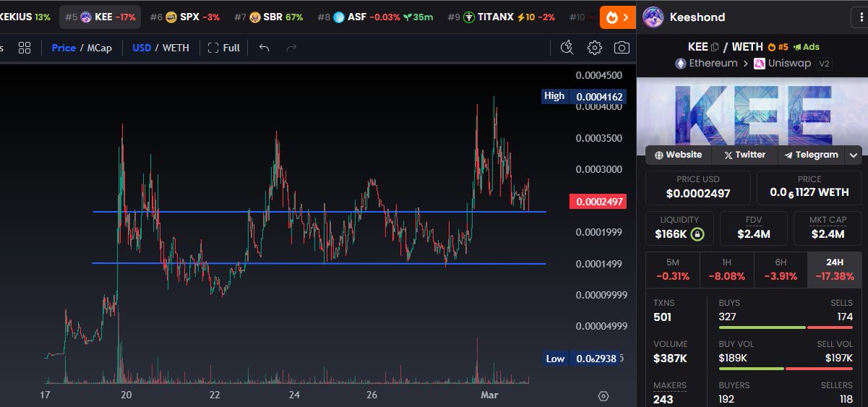
Task: Open trending token #8 ASF
Action: click(374, 17)
